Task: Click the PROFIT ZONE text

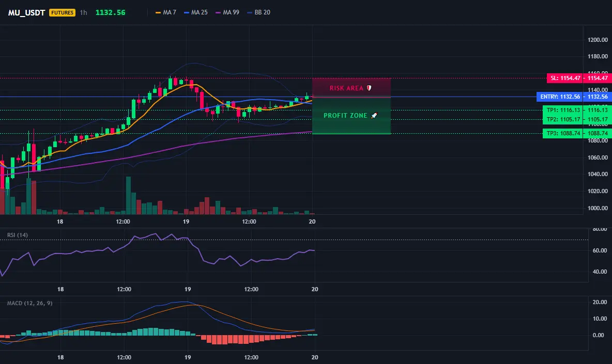Action: pyautogui.click(x=345, y=115)
